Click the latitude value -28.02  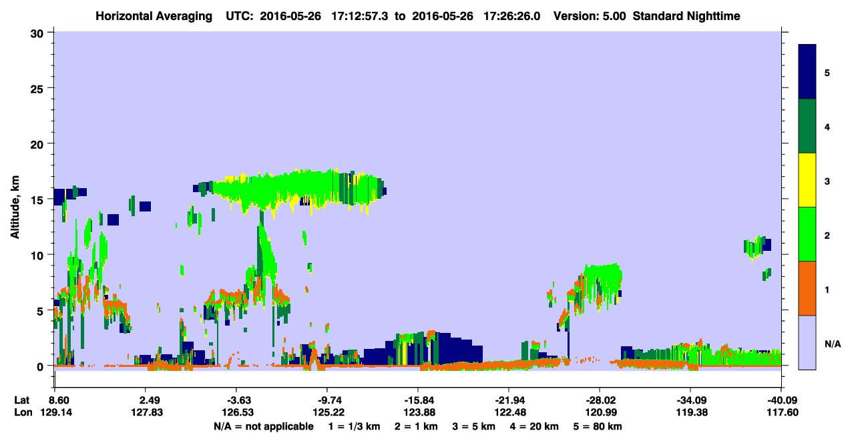pos(600,400)
